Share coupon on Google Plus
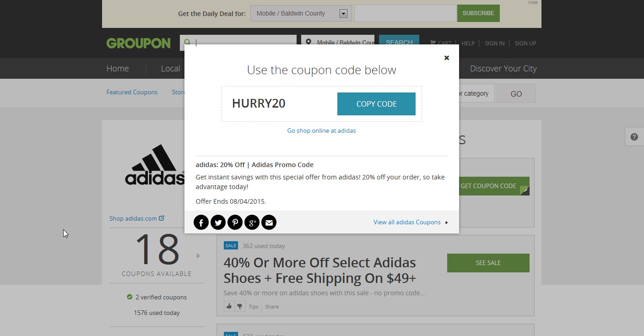 click(x=252, y=222)
